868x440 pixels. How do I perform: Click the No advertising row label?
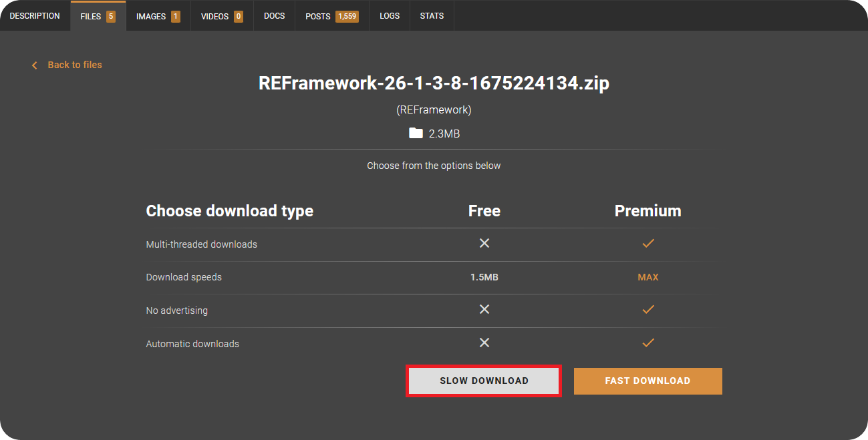[x=176, y=310]
